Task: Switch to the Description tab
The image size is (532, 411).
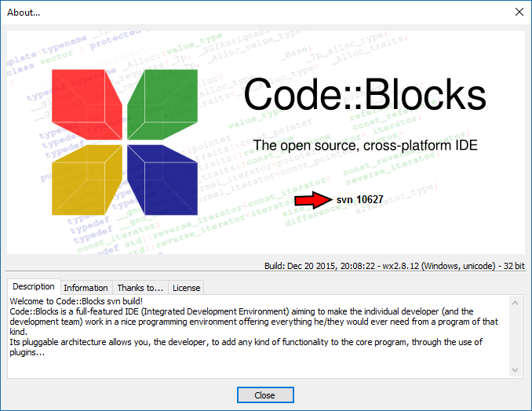Action: (34, 287)
